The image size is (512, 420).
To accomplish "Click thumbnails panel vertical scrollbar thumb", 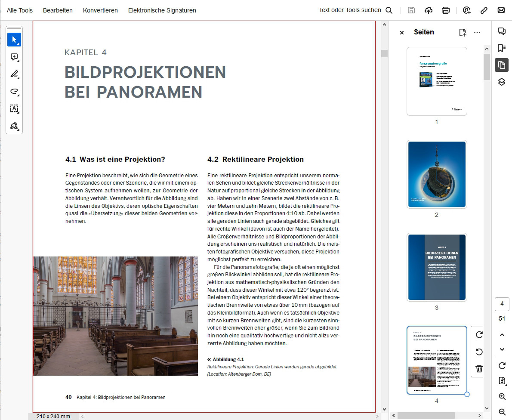I will point(487,67).
